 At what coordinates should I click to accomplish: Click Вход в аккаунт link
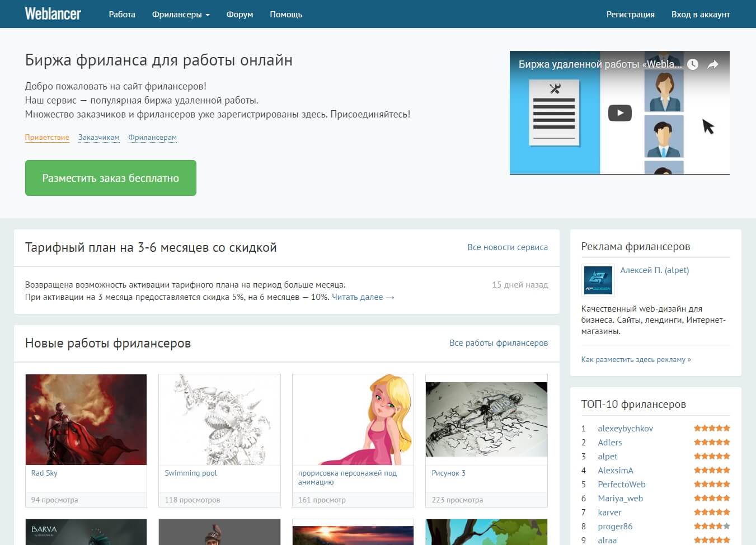pos(701,15)
